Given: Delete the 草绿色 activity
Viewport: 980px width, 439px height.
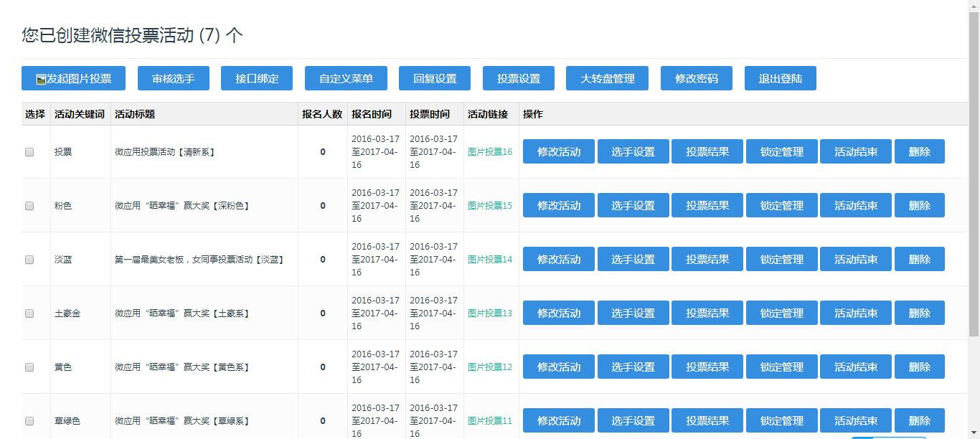Looking at the screenshot, I should (920, 420).
